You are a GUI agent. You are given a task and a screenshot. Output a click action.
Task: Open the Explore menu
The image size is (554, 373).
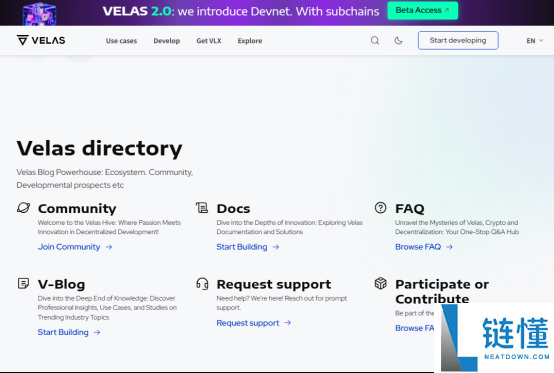point(250,41)
